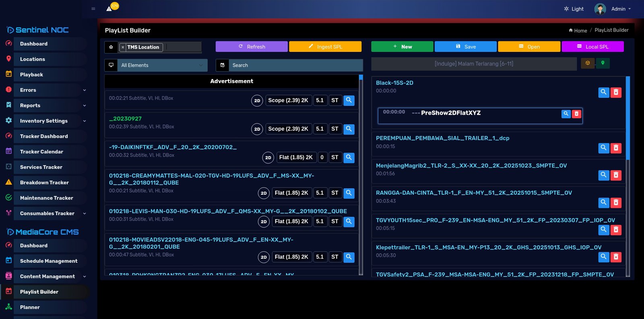
Task: Delete PEREMPUAN_PEMBAWA_SIAL trailer from playlist
Action: click(x=616, y=148)
